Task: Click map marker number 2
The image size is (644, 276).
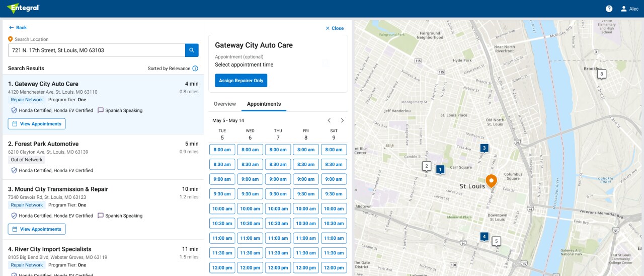Action: (x=427, y=166)
